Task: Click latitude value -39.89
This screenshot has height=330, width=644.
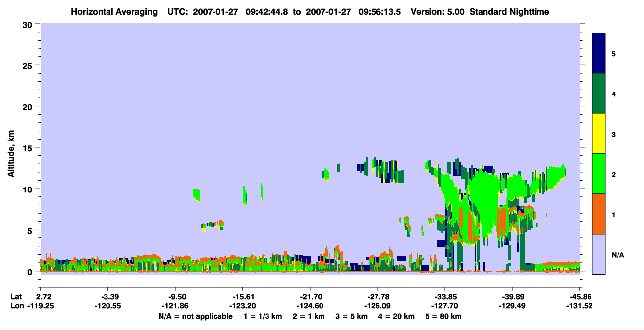Action: point(512,297)
